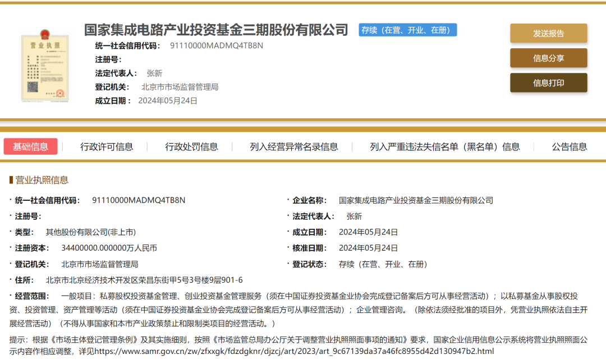Open the 行政处罚信息 tab
The width and height of the screenshot is (606, 364).
[x=191, y=147]
